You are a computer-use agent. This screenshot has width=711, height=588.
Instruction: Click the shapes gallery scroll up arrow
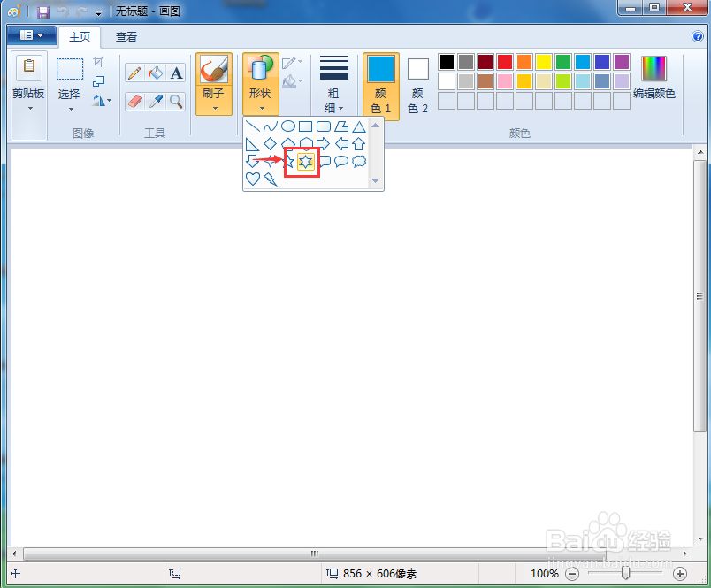tap(375, 126)
